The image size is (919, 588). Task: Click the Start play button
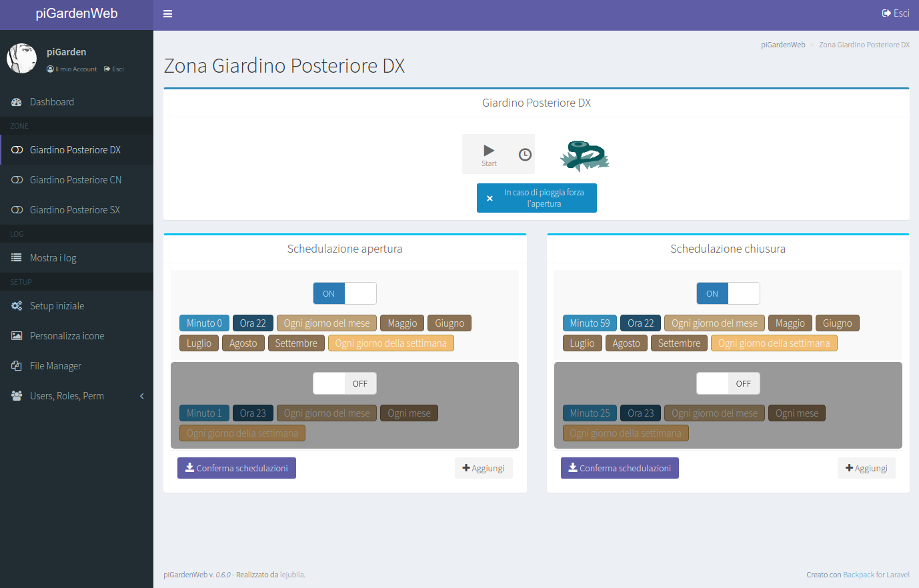pyautogui.click(x=489, y=154)
